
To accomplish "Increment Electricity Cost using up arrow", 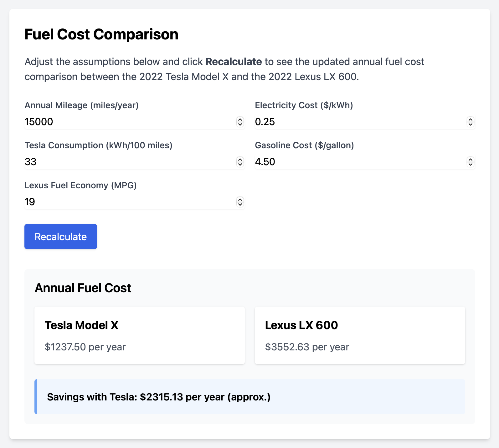I will [x=470, y=119].
